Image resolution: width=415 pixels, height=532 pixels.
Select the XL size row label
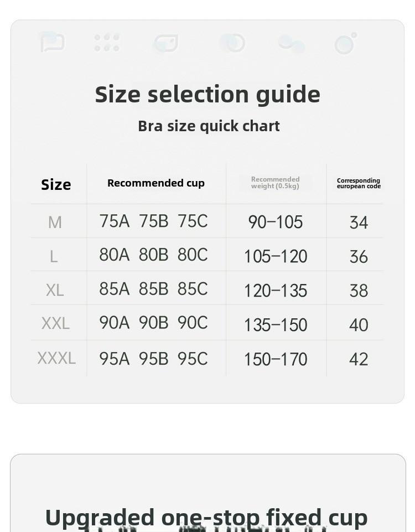coord(55,291)
